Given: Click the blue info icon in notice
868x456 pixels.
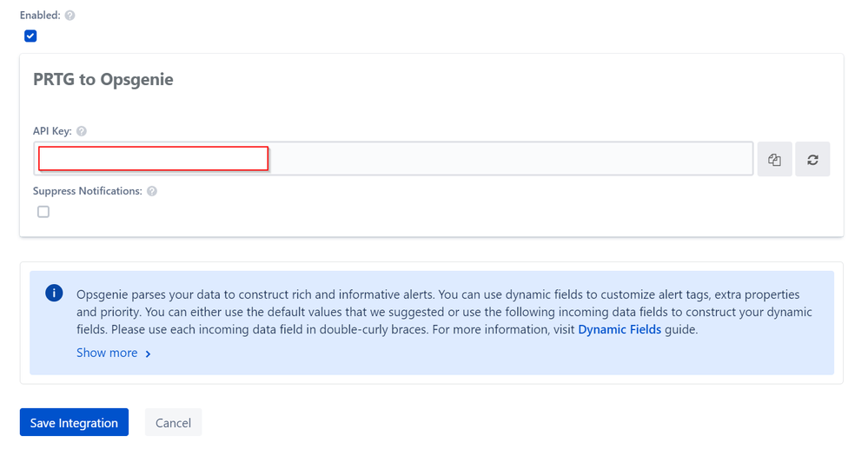Looking at the screenshot, I should click(x=54, y=294).
